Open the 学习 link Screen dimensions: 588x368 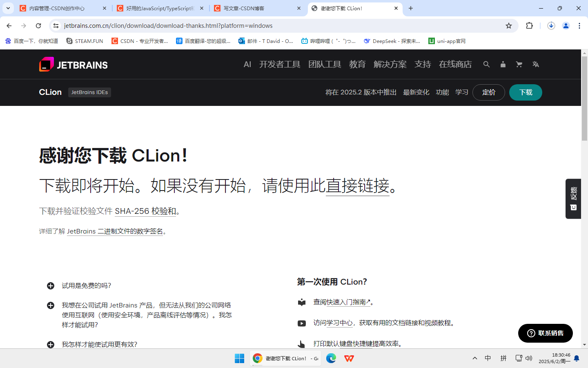coord(462,92)
